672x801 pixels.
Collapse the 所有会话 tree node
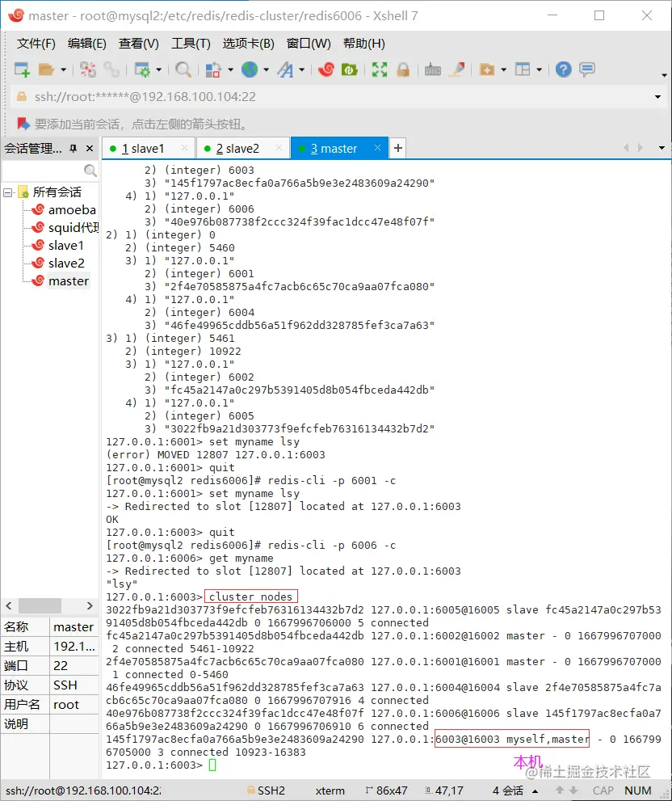[7, 192]
